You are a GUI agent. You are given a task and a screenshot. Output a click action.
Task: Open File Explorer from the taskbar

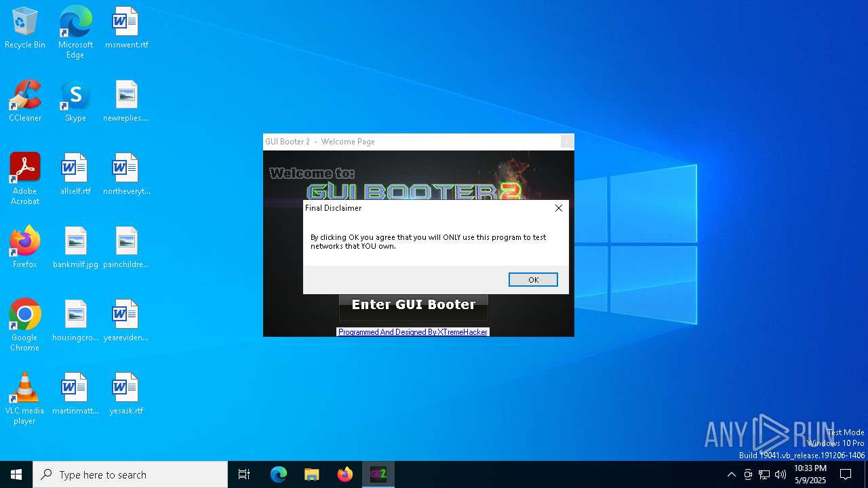pos(312,474)
